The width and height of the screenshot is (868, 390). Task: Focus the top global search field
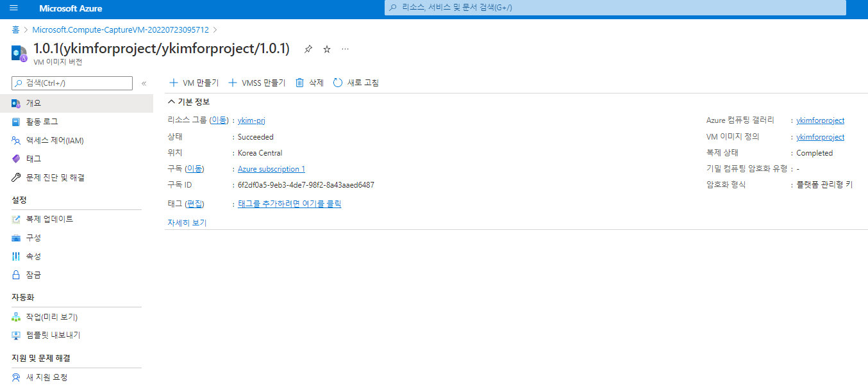[615, 8]
